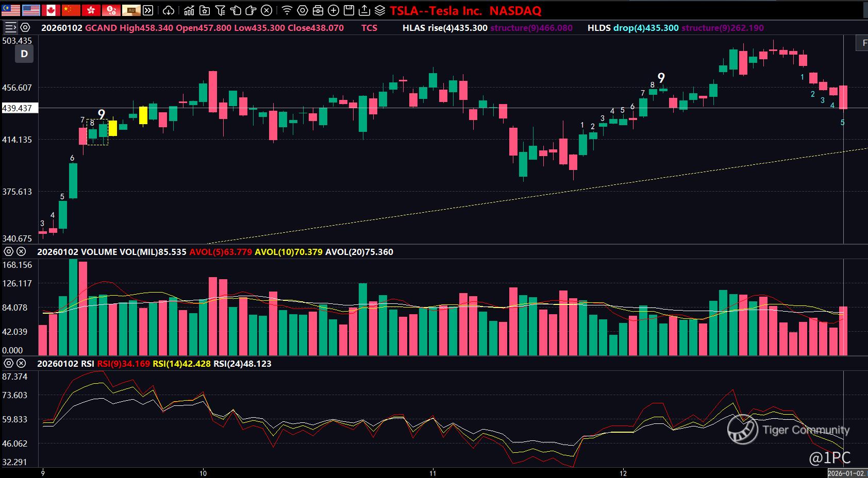This screenshot has width=868, height=478.
Task: Open VOLUME panel settings gear icon
Action: 8,252
